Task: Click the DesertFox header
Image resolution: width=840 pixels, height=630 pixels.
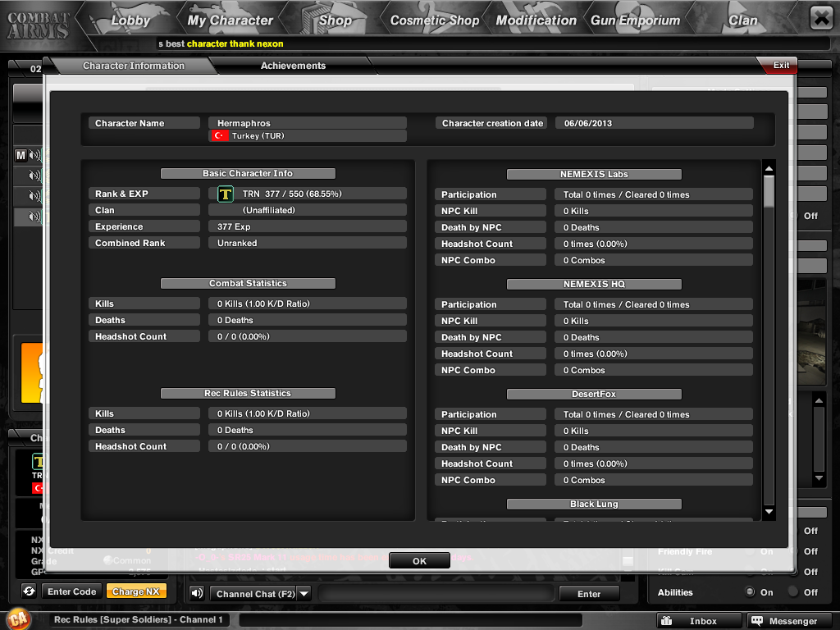Action: [594, 395]
